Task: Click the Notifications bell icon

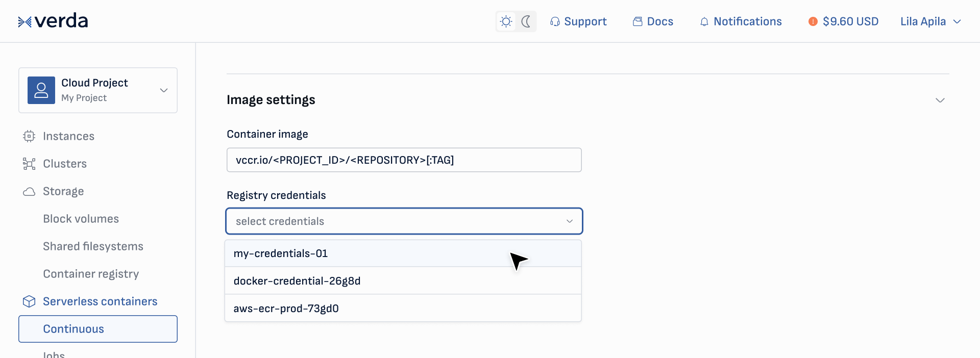Action: click(x=704, y=22)
